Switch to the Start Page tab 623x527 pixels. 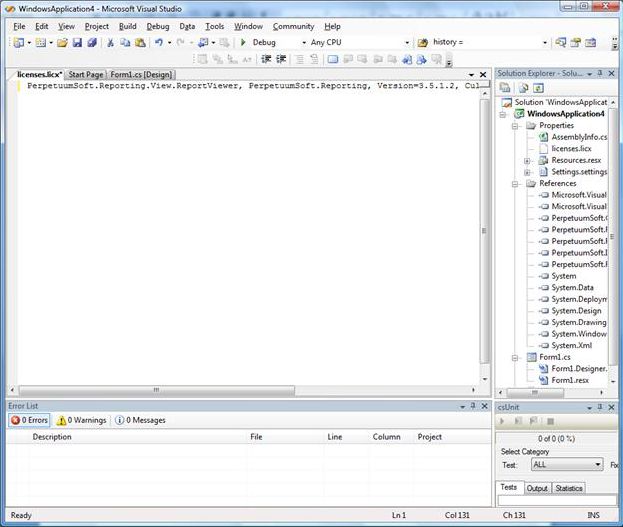tap(85, 75)
